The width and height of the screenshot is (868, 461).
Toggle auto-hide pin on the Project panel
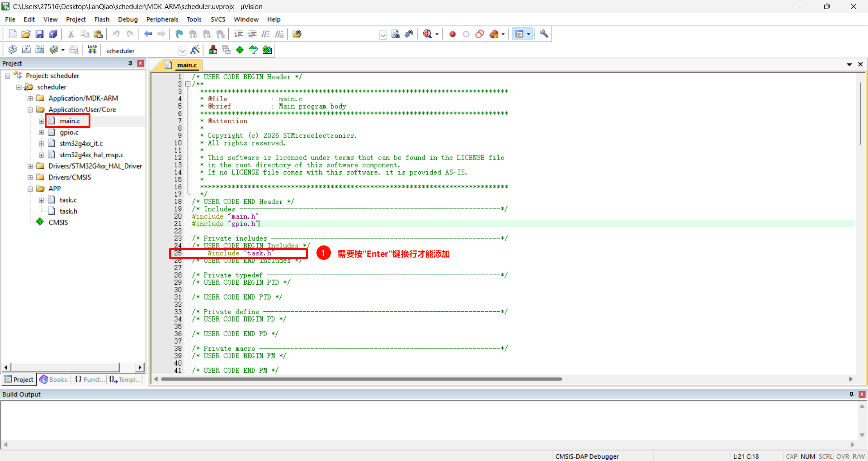click(x=130, y=63)
